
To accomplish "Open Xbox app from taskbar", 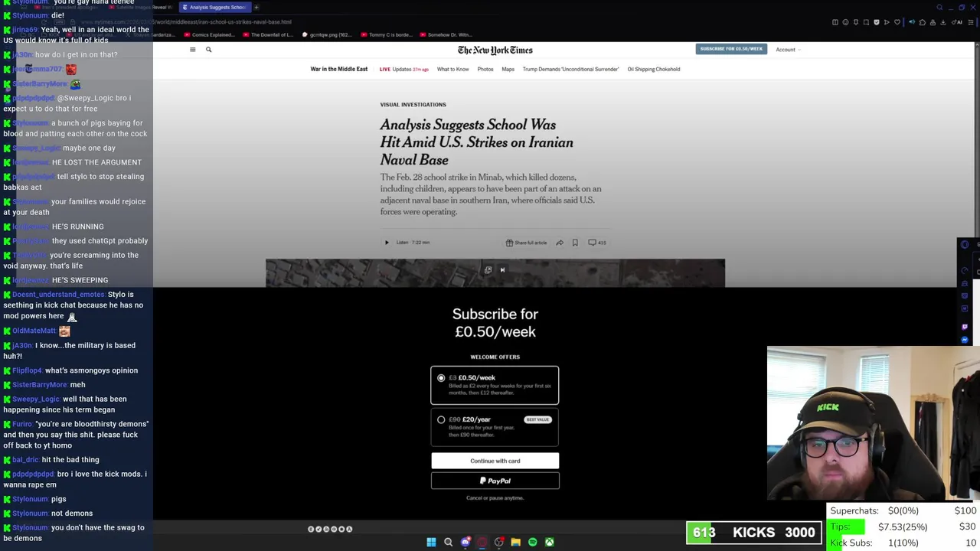I will pyautogui.click(x=549, y=542).
